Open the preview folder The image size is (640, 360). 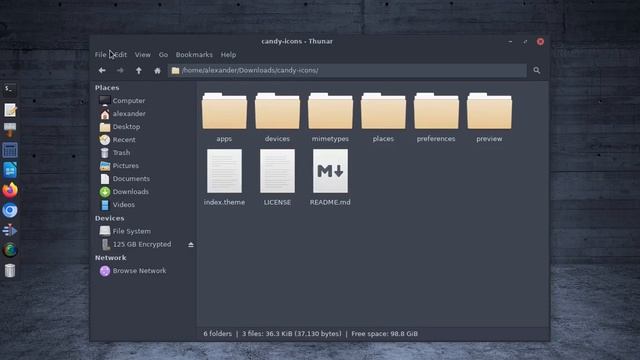coord(489,118)
